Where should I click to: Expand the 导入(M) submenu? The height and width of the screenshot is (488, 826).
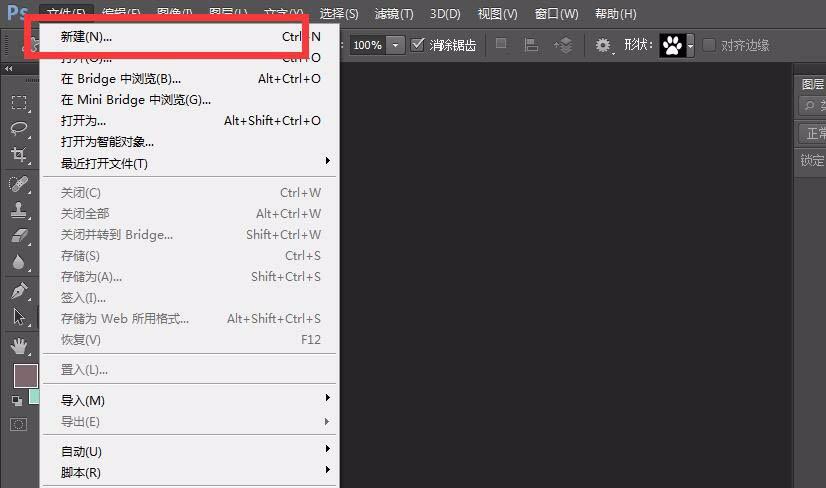(x=191, y=401)
